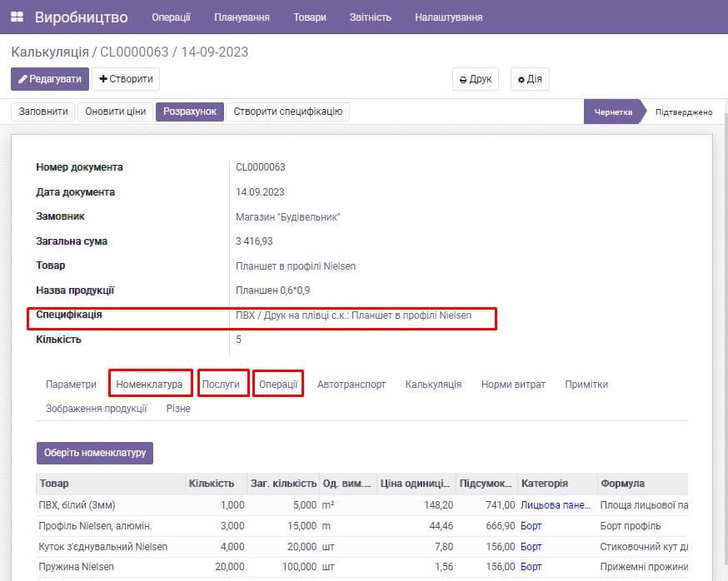The width and height of the screenshot is (728, 581).
Task: Click the Оновити ціни button
Action: [x=116, y=112]
